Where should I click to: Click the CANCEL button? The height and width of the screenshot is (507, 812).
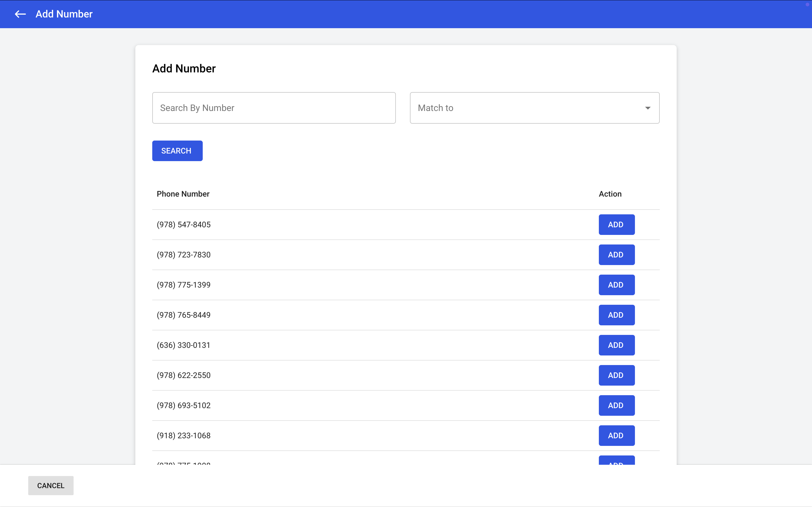click(x=51, y=486)
